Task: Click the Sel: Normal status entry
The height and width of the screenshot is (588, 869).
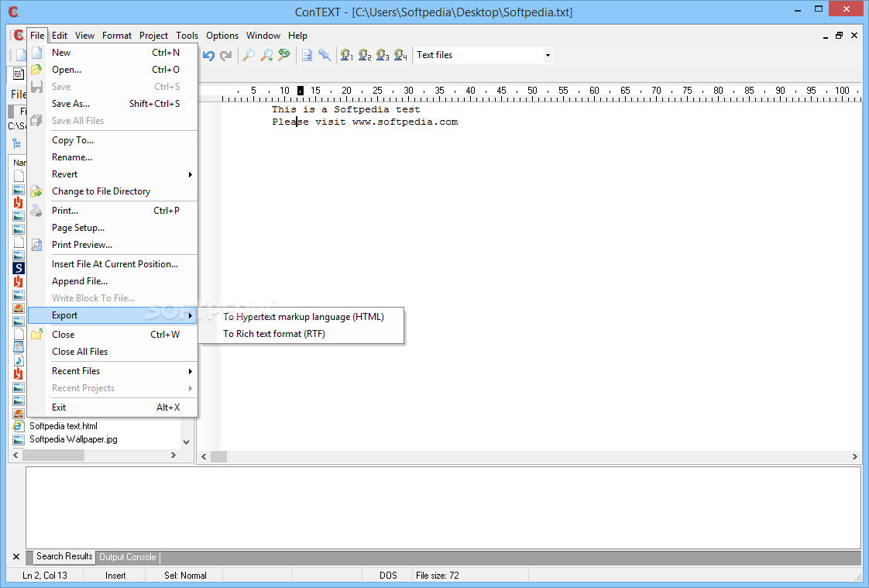Action: point(185,576)
